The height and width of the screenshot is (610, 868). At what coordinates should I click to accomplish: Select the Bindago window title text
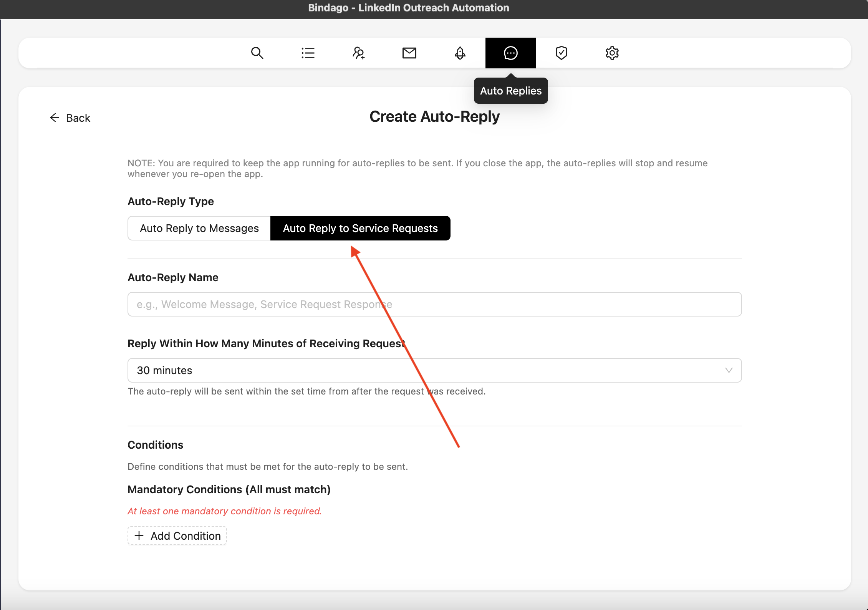point(409,8)
